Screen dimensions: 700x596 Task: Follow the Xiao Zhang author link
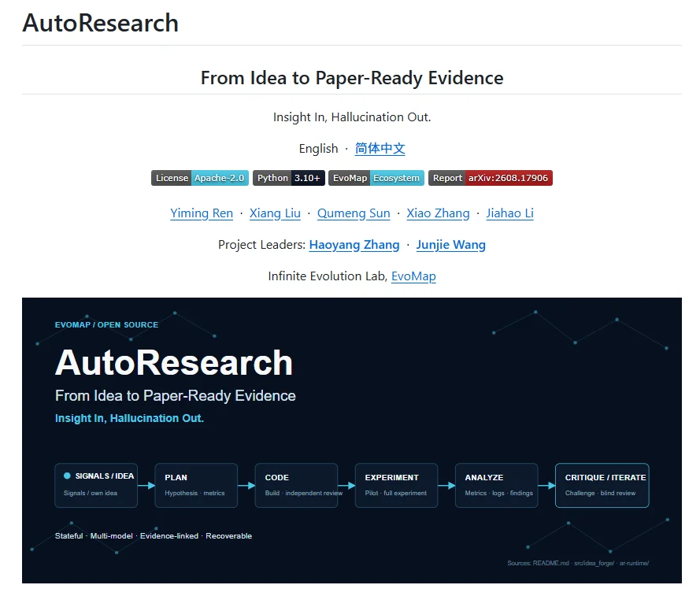(x=438, y=213)
